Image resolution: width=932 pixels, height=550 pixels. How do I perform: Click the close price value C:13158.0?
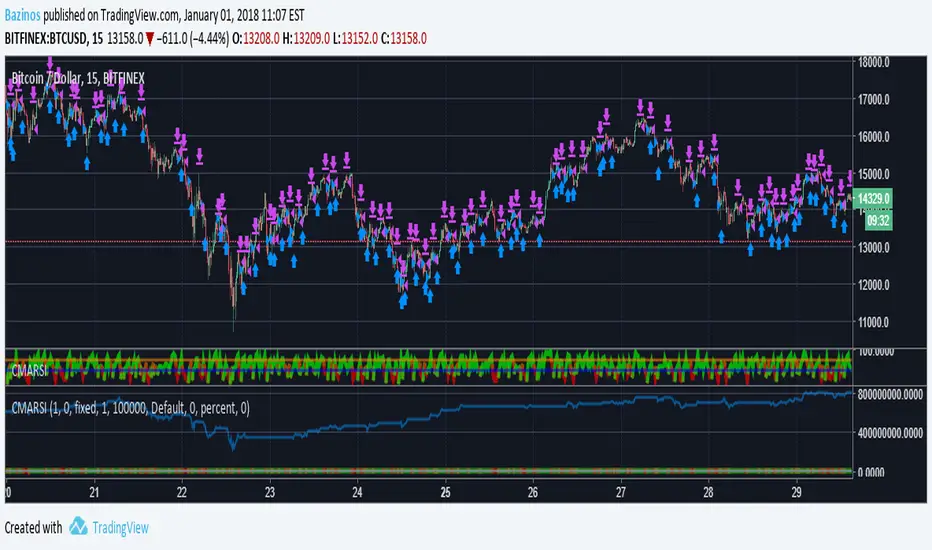click(x=404, y=39)
